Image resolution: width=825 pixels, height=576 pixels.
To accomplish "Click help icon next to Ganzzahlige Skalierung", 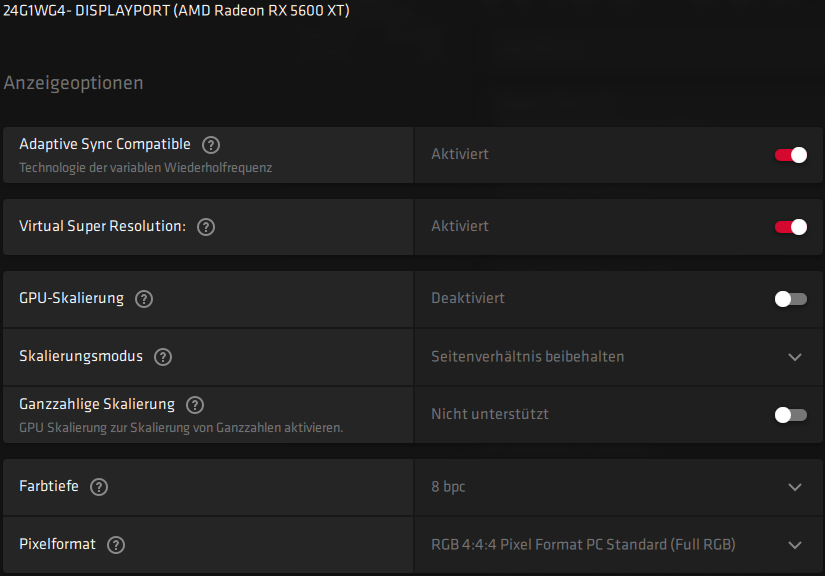I will pos(195,405).
